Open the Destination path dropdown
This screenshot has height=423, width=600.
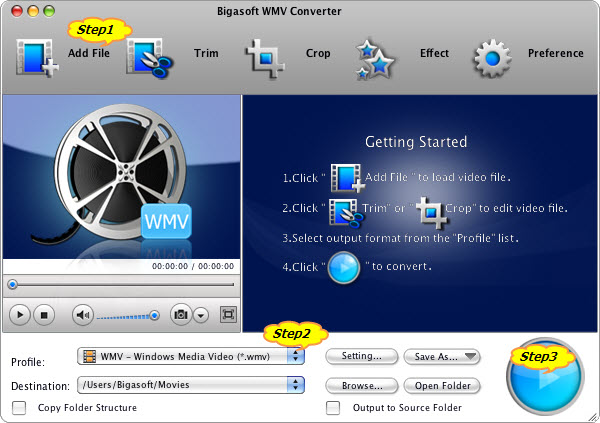click(191, 385)
